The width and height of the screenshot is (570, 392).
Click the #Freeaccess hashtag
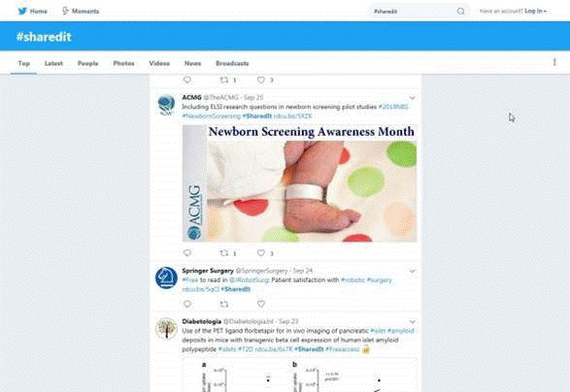pyautogui.click(x=343, y=349)
